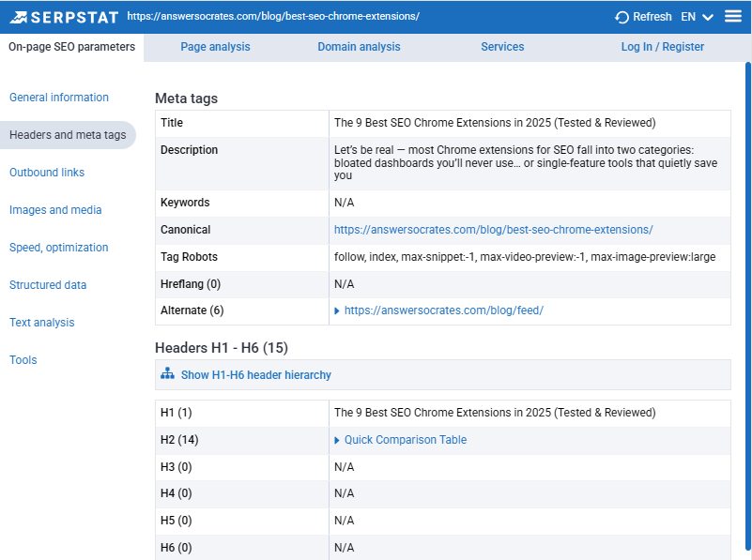Click the header hierarchy tree icon
The image size is (752, 560).
[x=167, y=374]
